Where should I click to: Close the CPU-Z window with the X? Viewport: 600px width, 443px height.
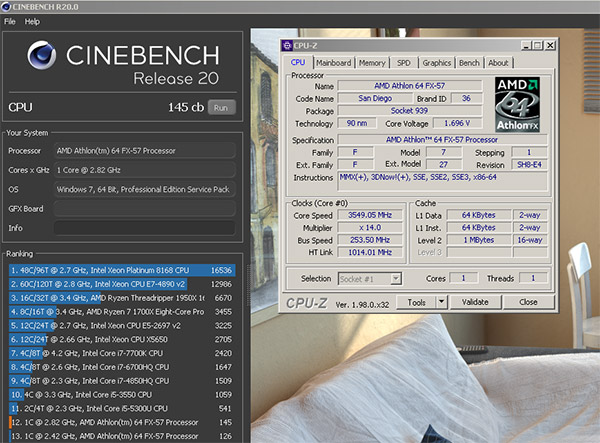pos(550,46)
